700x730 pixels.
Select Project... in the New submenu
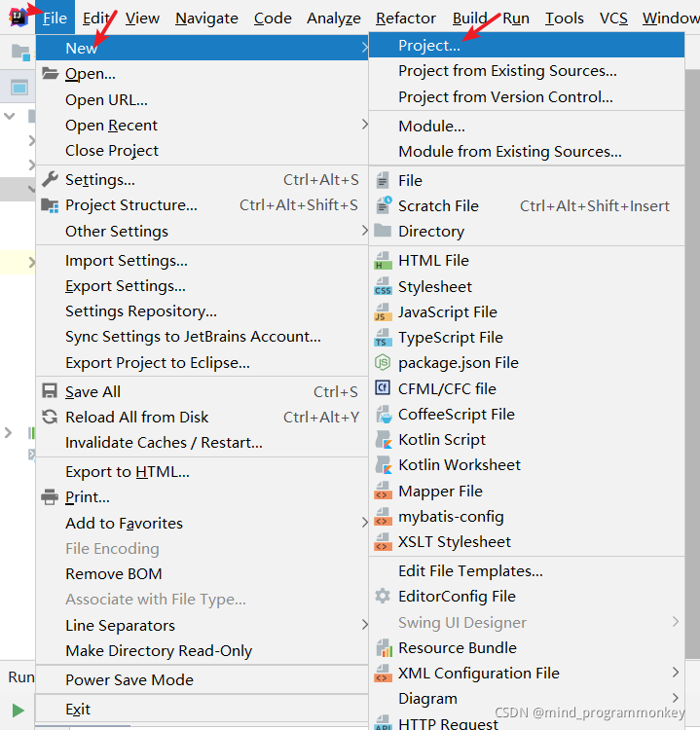(527, 45)
